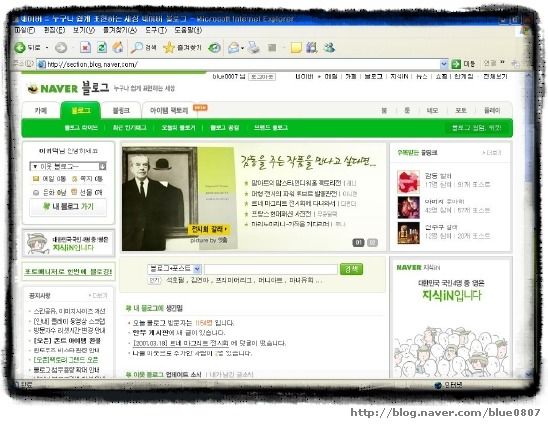Image resolution: width=548 pixels, height=434 pixels.
Task: Select banner page 01 indicator
Action: [x=358, y=242]
